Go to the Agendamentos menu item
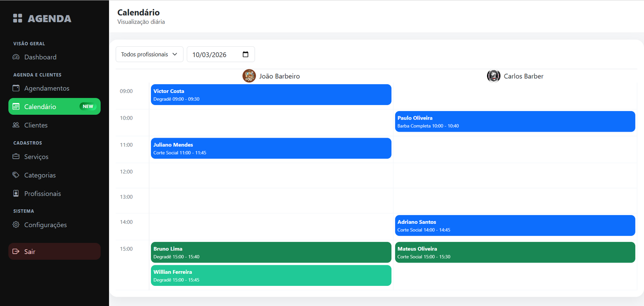644x306 pixels. click(x=47, y=88)
